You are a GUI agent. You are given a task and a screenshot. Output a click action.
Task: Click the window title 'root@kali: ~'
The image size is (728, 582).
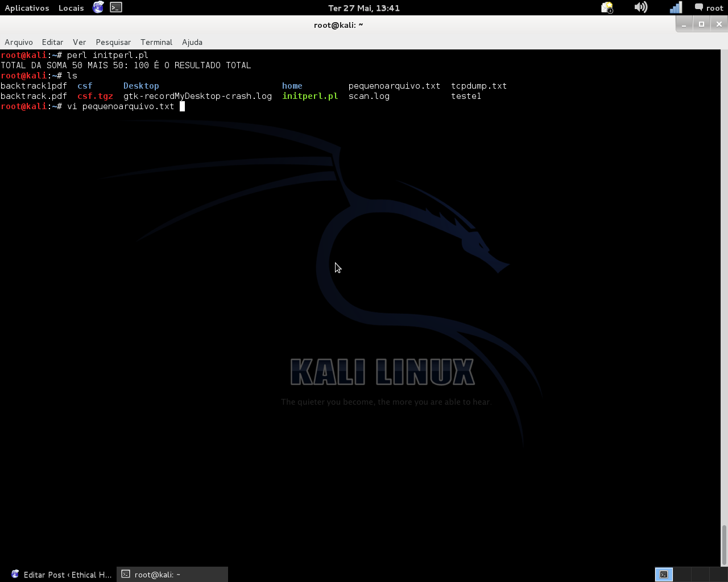(x=338, y=25)
